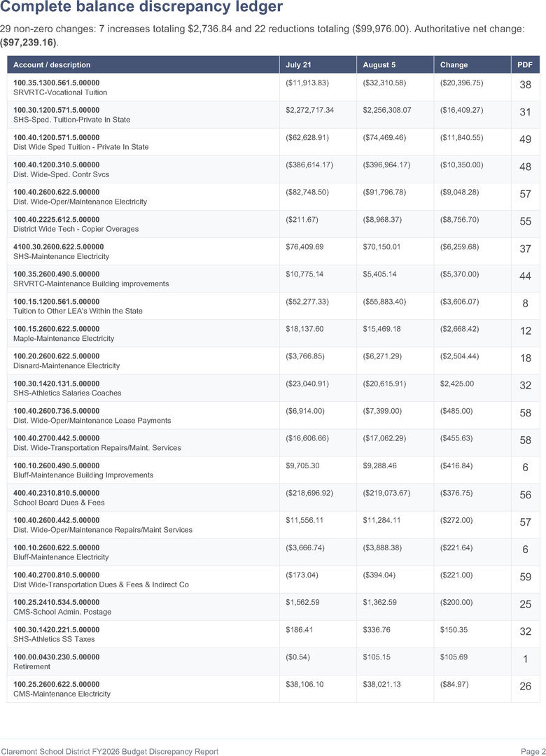Open PDF page 31 for SHS-Sped. Tuition
Viewport: 546px width, 756px height.
click(x=525, y=112)
